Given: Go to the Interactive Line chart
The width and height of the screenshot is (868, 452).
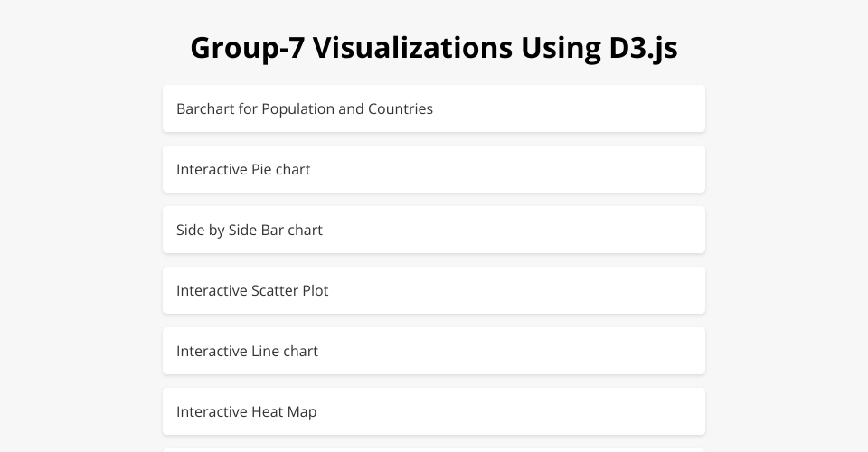Looking at the screenshot, I should coord(247,351).
